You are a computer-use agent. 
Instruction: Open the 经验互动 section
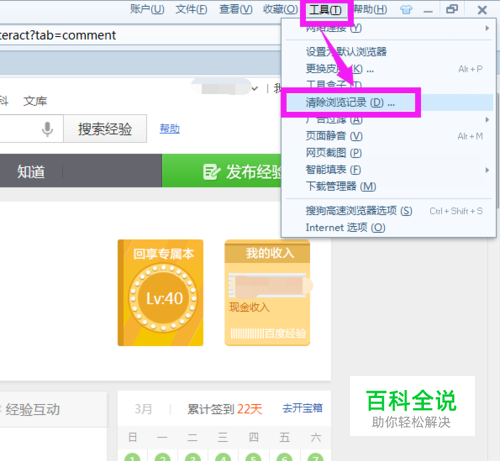click(x=33, y=409)
